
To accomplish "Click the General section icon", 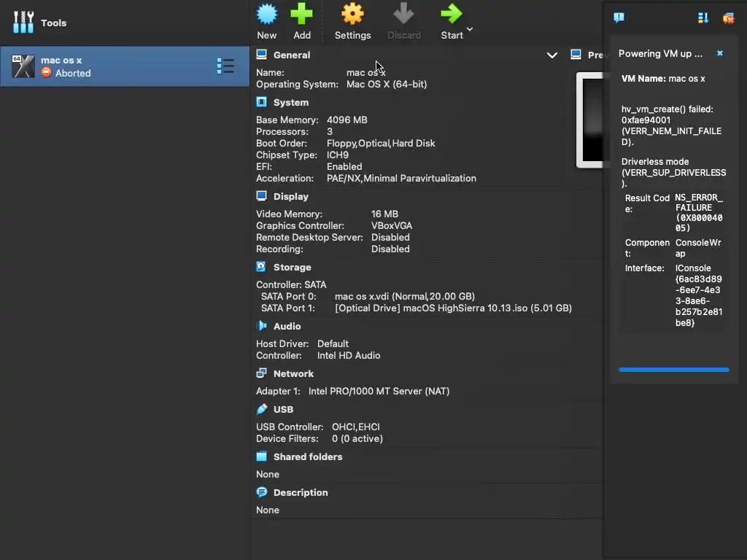I will point(262,55).
